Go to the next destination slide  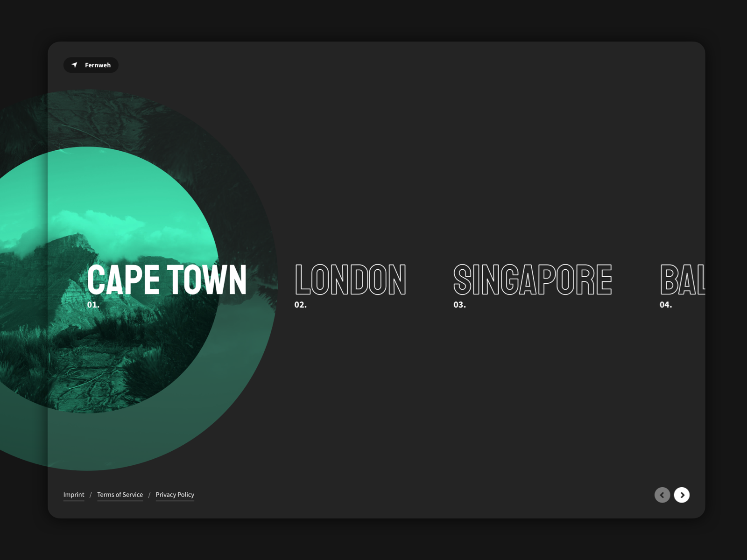682,495
